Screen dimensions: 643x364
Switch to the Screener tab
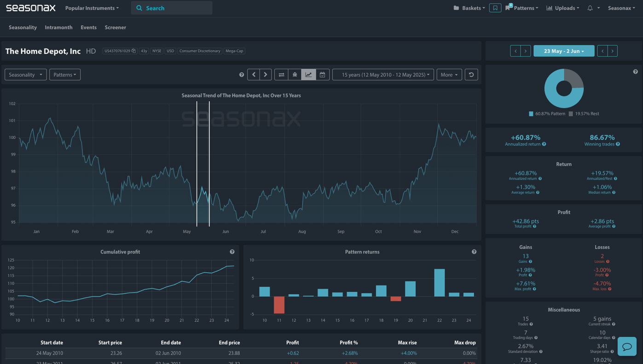click(x=115, y=27)
